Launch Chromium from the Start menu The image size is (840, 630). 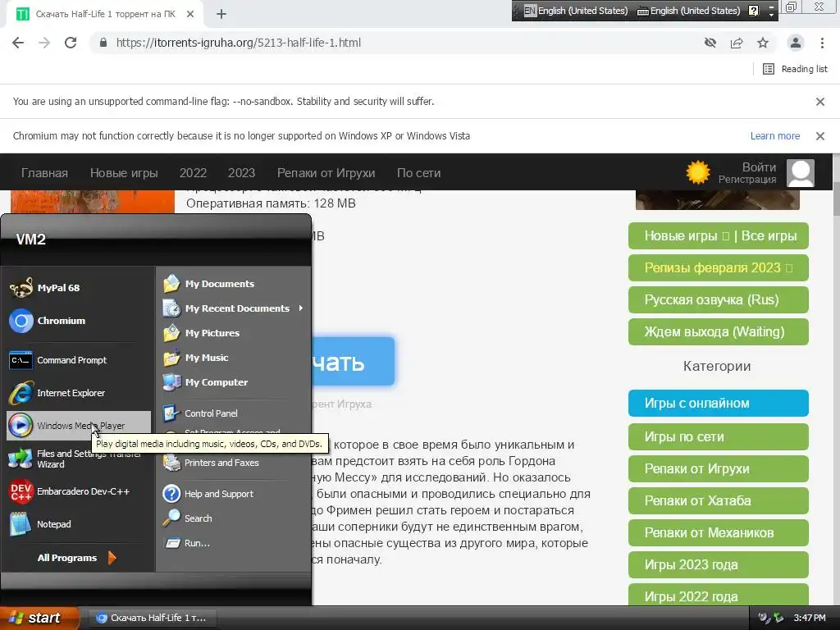coord(78,321)
